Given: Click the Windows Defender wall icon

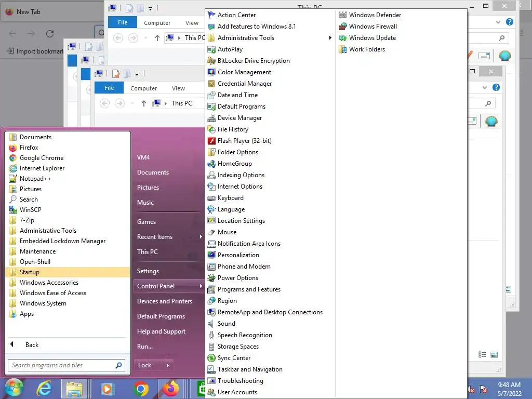Looking at the screenshot, I should coord(343,15).
